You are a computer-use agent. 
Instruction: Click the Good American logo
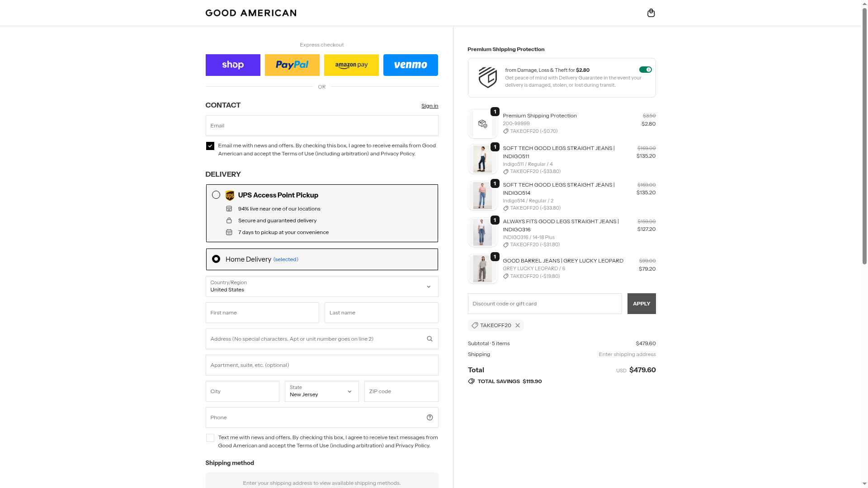pos(251,13)
